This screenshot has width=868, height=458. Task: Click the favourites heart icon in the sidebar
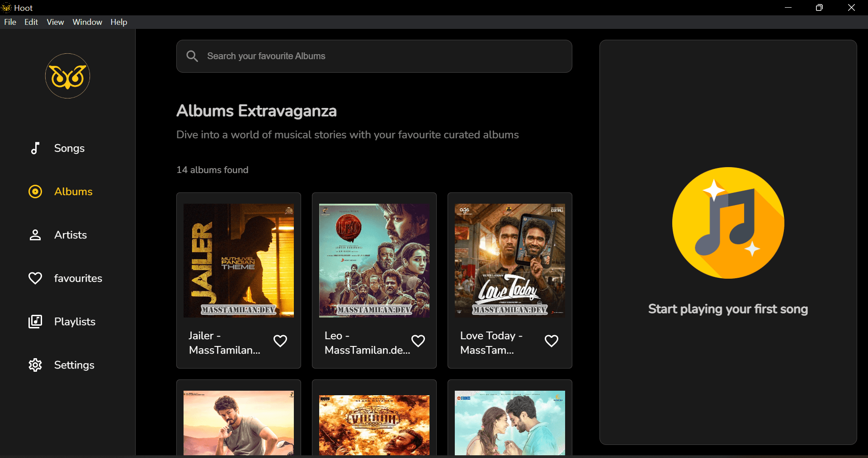(35, 278)
